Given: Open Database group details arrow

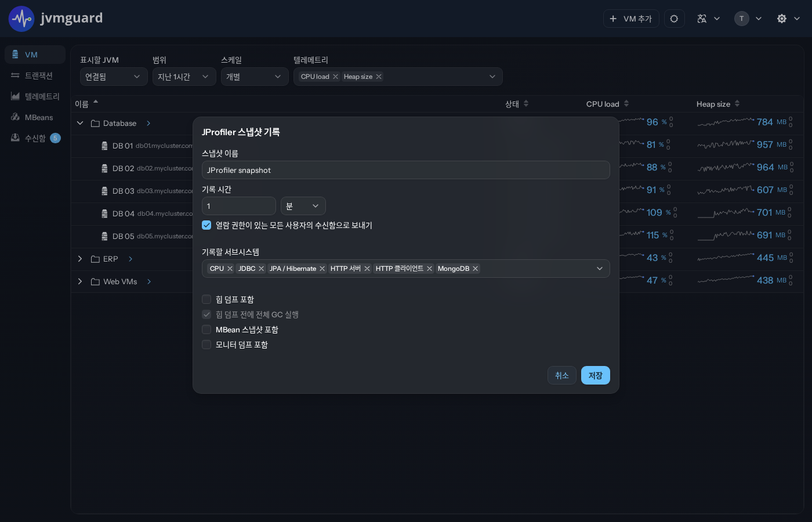Looking at the screenshot, I should 148,124.
